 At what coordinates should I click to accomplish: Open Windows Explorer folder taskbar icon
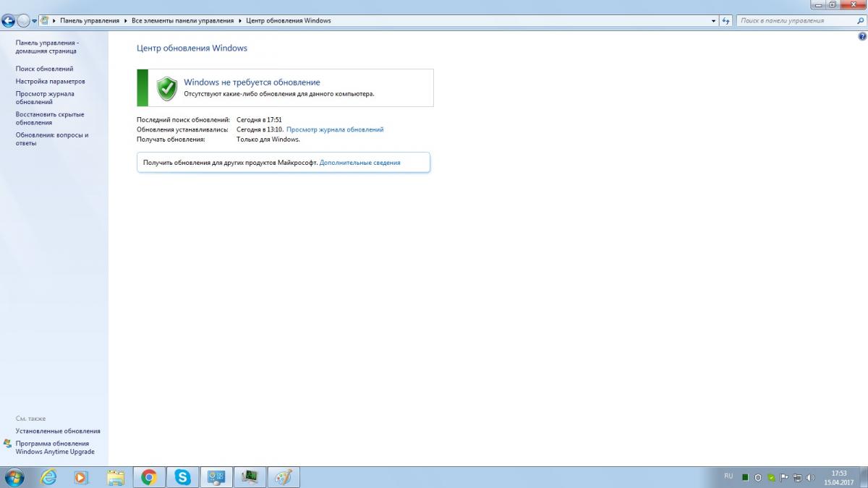coord(116,477)
